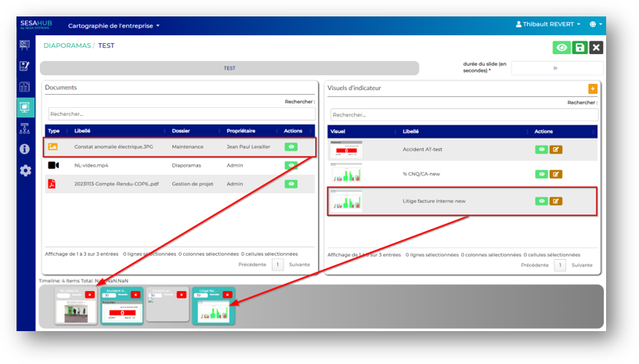Edit the Accident AT-test visual
The image size is (639, 364).
[556, 150]
